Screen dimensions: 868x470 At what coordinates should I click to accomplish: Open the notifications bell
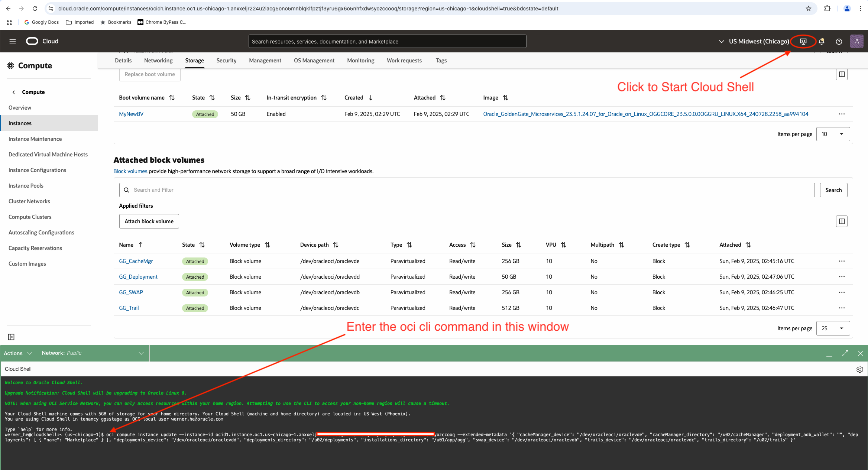821,41
